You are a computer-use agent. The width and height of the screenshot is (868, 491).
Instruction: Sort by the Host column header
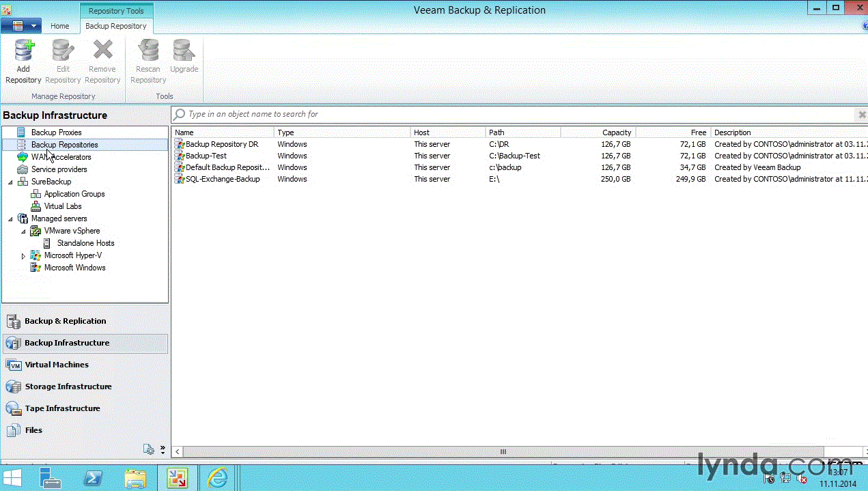[448, 132]
